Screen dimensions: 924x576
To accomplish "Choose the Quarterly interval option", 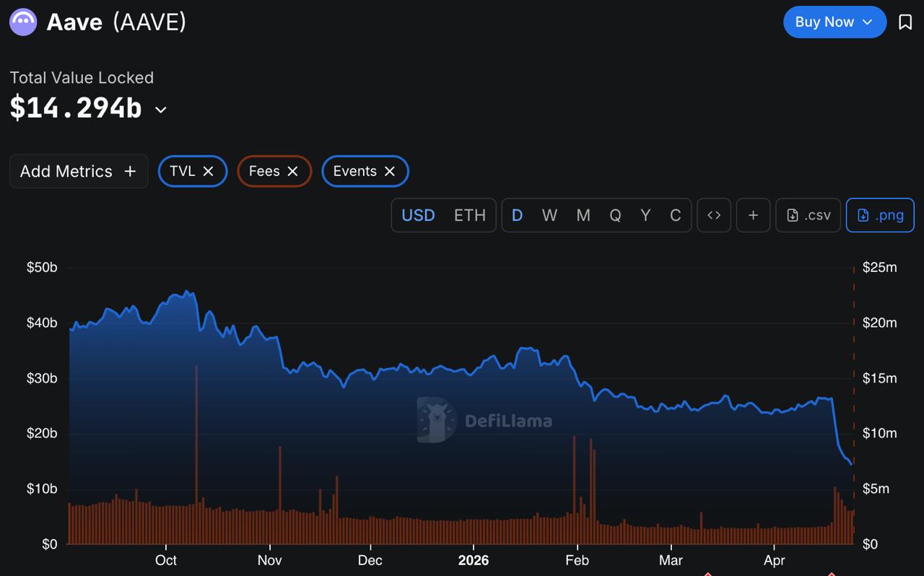I will tap(614, 214).
